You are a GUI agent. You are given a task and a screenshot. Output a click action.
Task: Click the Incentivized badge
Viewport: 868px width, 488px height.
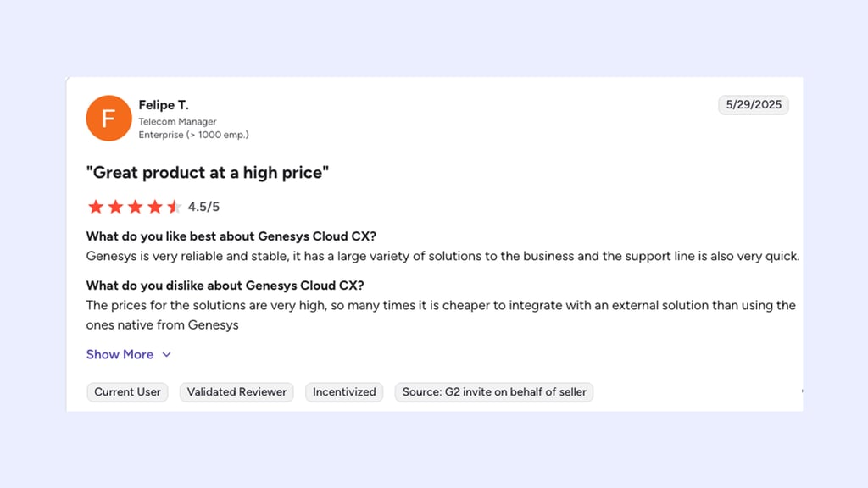tap(344, 391)
